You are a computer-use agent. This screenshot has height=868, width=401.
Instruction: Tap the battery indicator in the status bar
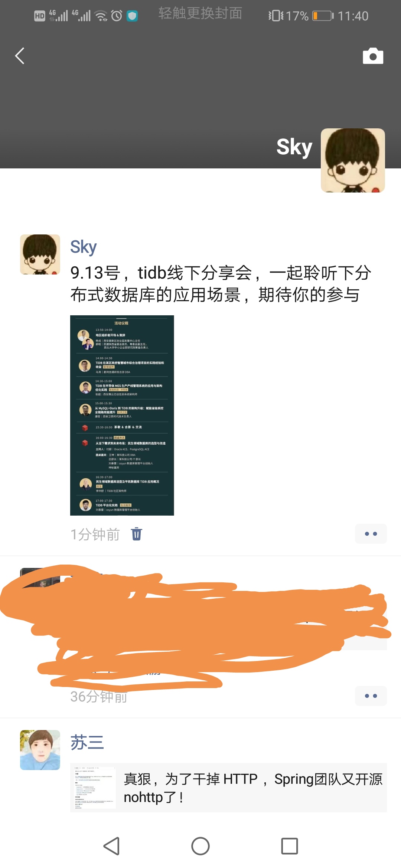point(322,16)
